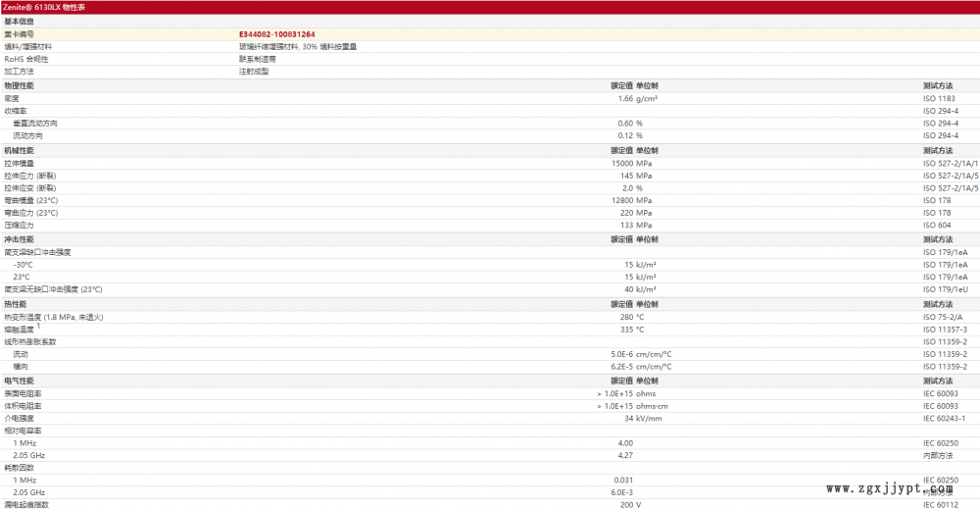Click the 漏电起痕指数 value 200 V
This screenshot has width=980, height=510.
point(630,505)
